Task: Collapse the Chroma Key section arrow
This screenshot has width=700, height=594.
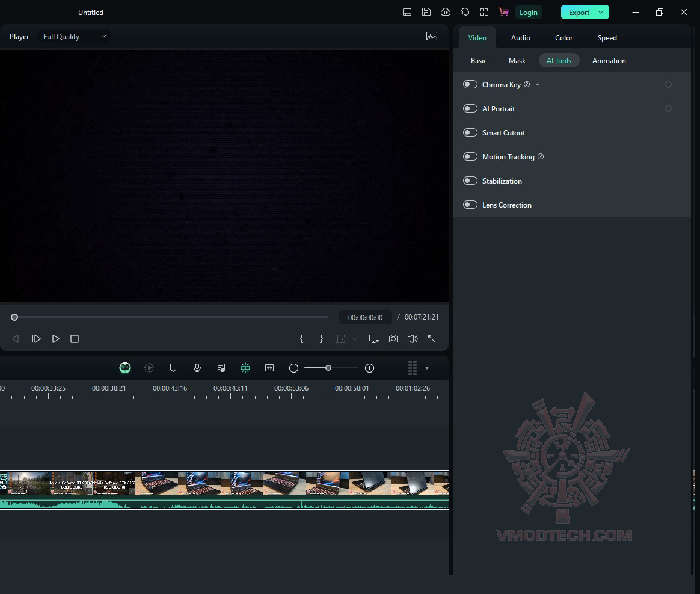Action: [x=538, y=84]
